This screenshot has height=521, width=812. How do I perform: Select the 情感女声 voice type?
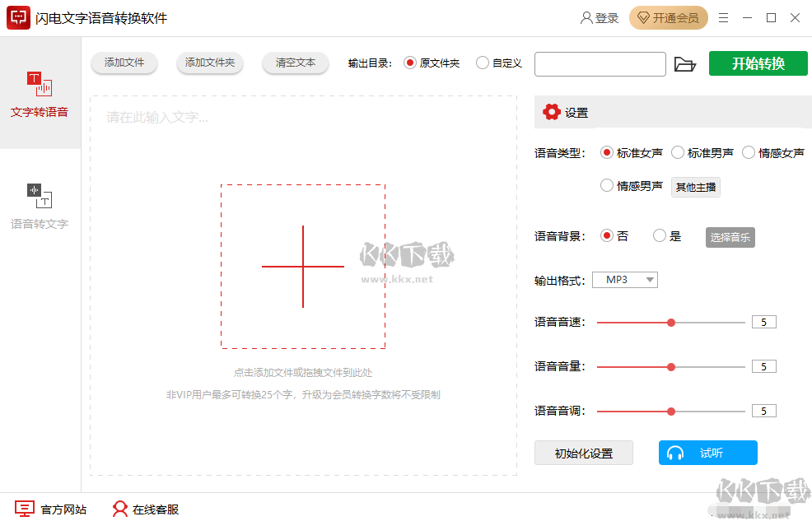749,152
